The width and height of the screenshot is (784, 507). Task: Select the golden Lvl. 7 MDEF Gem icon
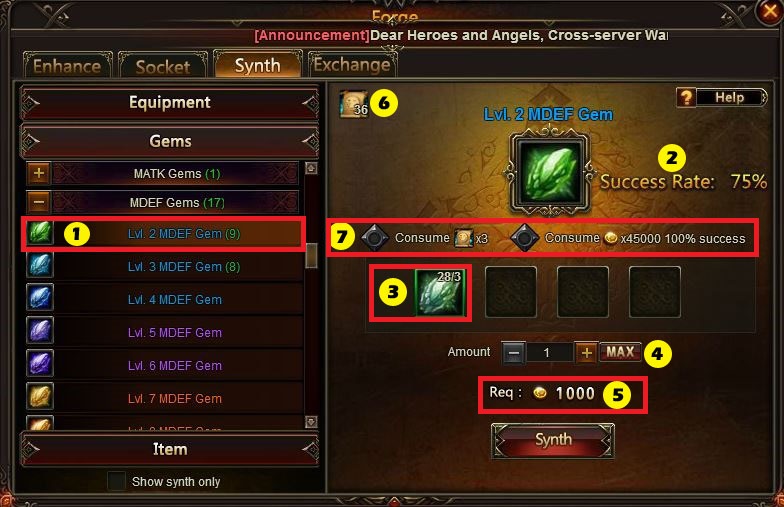(40, 398)
